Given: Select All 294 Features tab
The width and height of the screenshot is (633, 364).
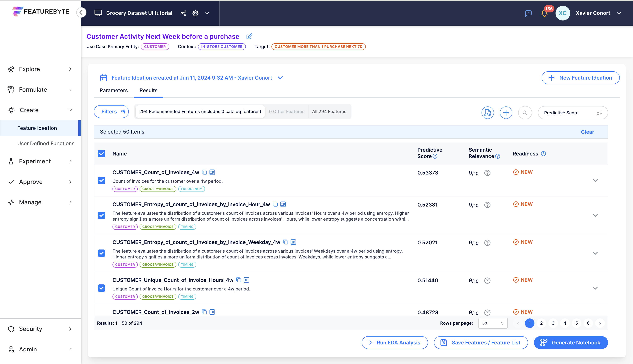Looking at the screenshot, I should (329, 112).
